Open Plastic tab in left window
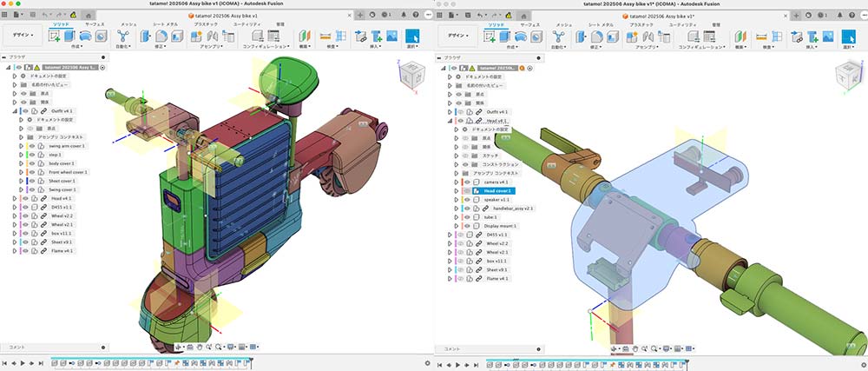The image size is (868, 371). [x=207, y=25]
